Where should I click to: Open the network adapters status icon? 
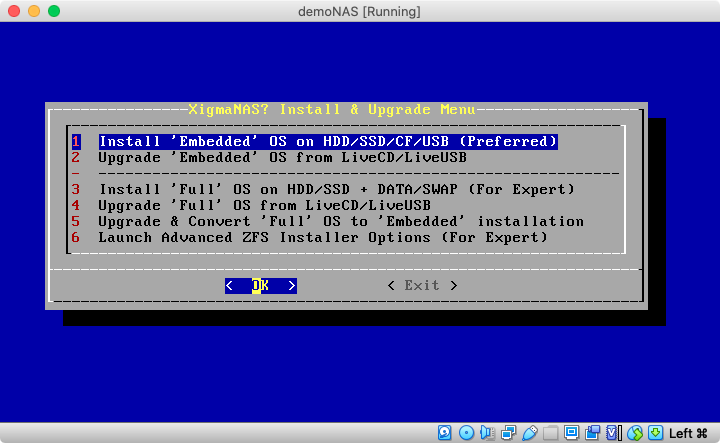pyautogui.click(x=509, y=432)
